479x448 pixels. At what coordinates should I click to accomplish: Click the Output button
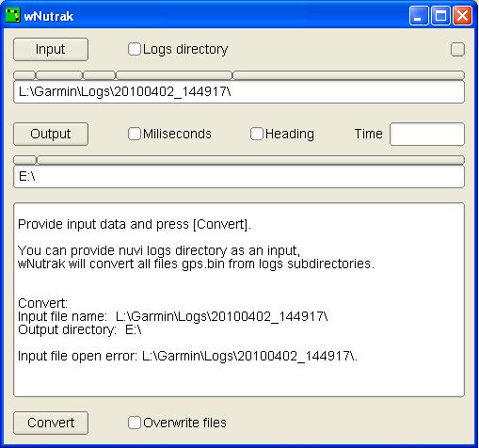(x=51, y=134)
